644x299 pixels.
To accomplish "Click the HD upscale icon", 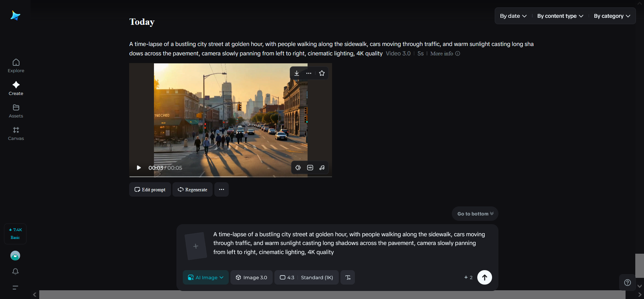I will pyautogui.click(x=310, y=168).
